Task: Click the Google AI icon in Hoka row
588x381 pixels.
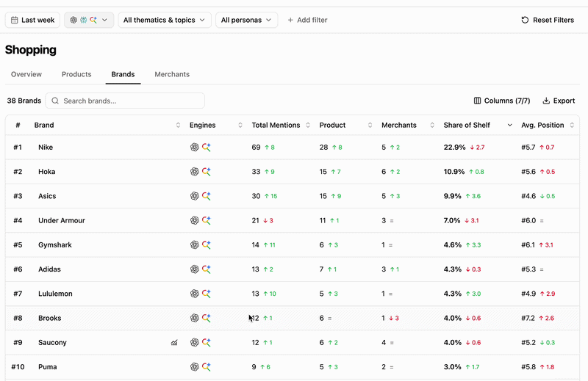Action: pos(207,172)
